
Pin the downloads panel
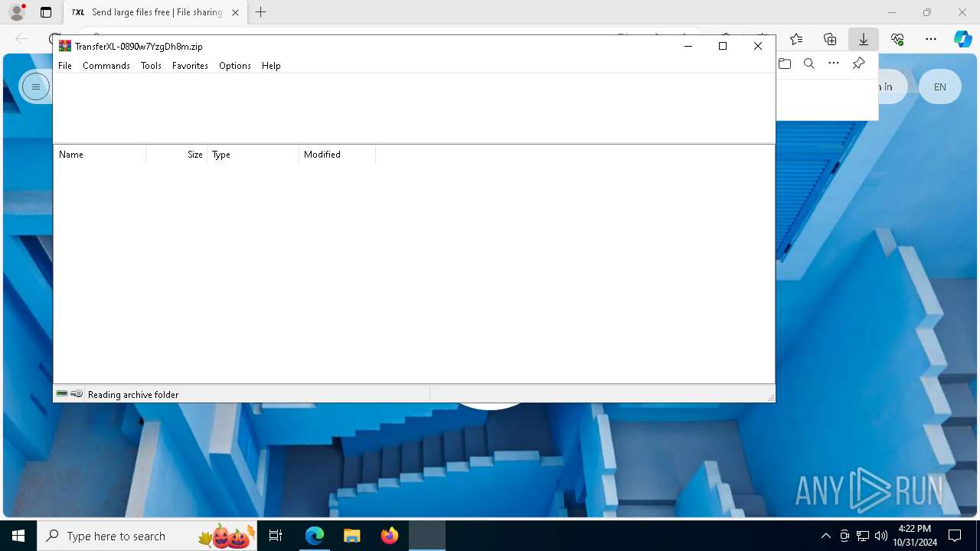coord(858,64)
